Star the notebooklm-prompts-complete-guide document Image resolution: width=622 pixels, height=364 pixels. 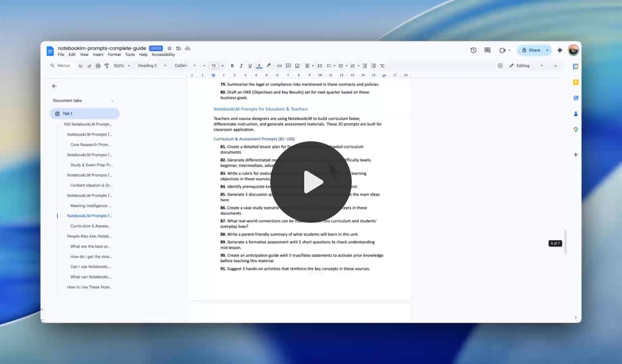tap(170, 49)
